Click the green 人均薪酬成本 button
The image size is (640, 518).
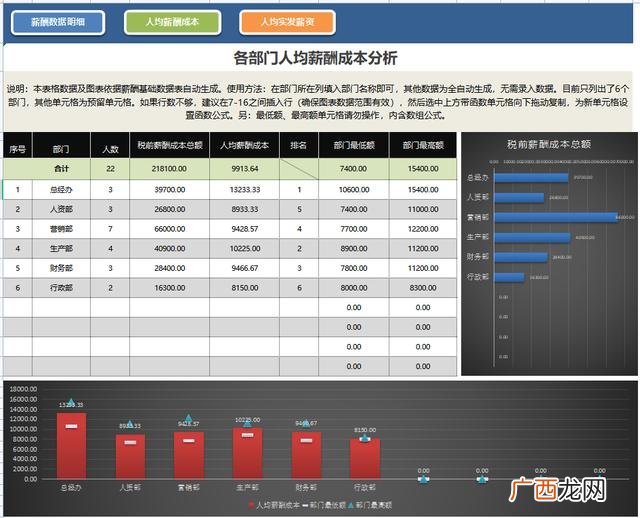coord(173,22)
